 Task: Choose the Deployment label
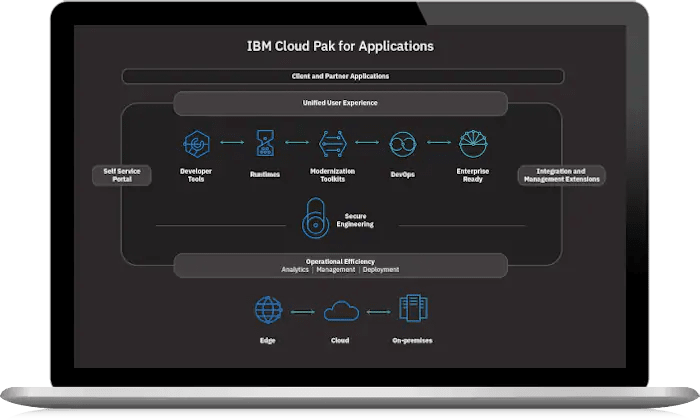click(x=381, y=270)
